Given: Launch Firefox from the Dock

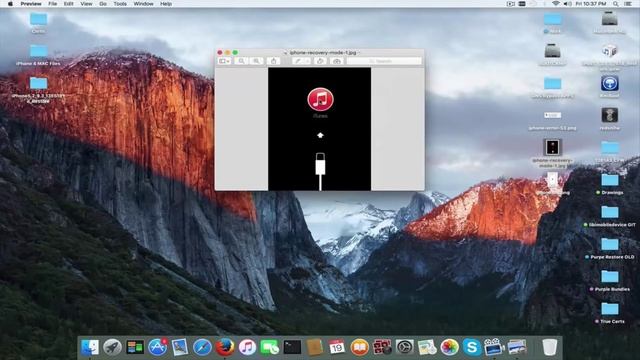Looking at the screenshot, I should (225, 347).
